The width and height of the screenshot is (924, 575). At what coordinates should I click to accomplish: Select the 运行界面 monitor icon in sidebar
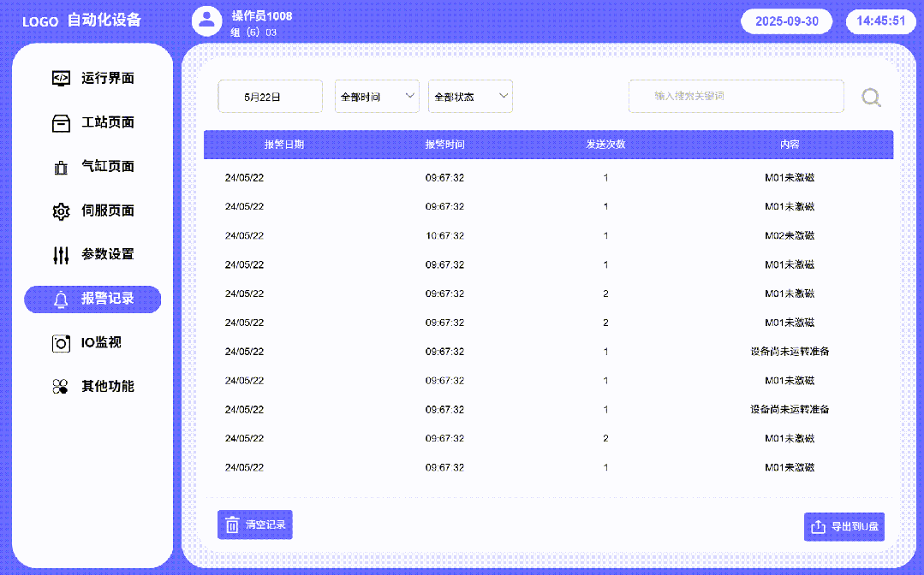tap(60, 78)
